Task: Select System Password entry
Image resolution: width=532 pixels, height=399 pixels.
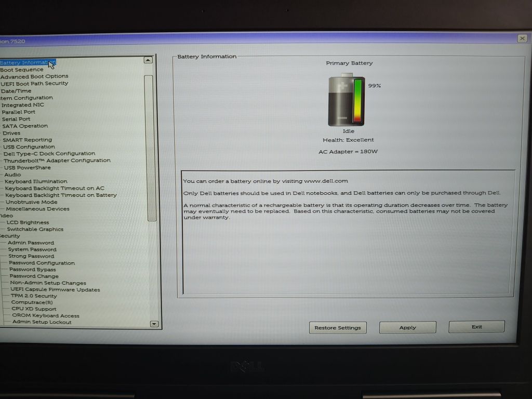Action: [32, 249]
